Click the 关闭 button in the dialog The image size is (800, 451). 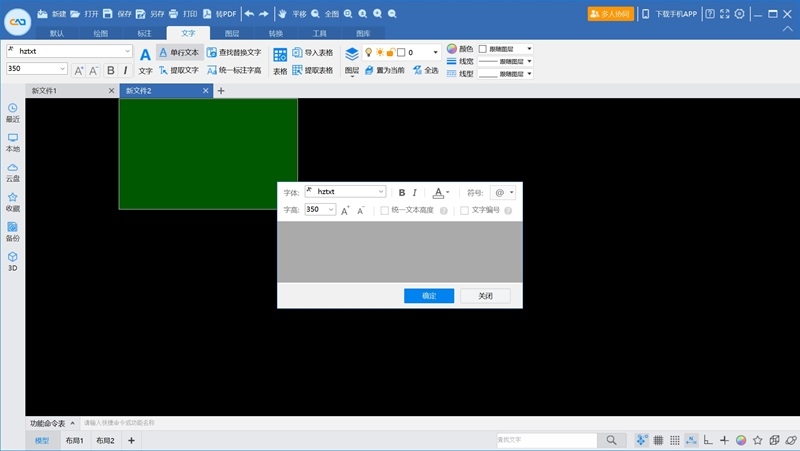[x=484, y=296]
